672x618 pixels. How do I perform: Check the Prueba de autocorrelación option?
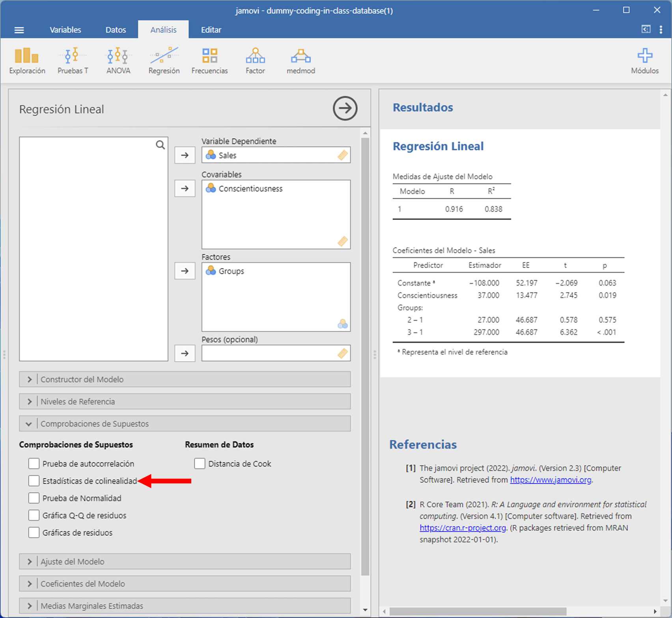pyautogui.click(x=34, y=463)
